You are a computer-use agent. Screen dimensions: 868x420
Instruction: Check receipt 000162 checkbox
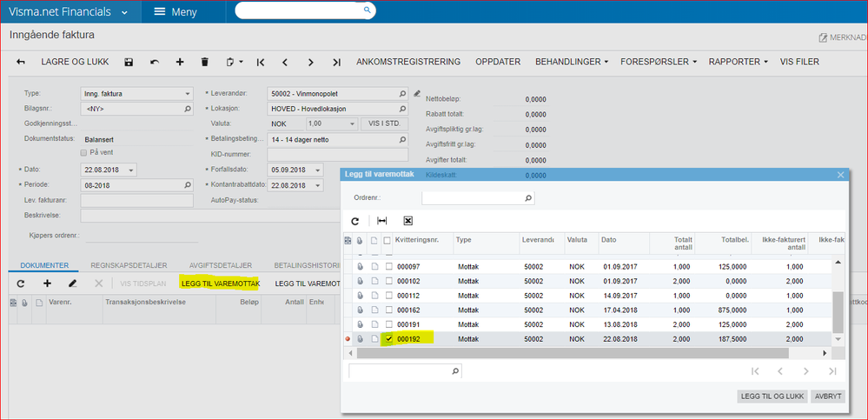pos(388,310)
